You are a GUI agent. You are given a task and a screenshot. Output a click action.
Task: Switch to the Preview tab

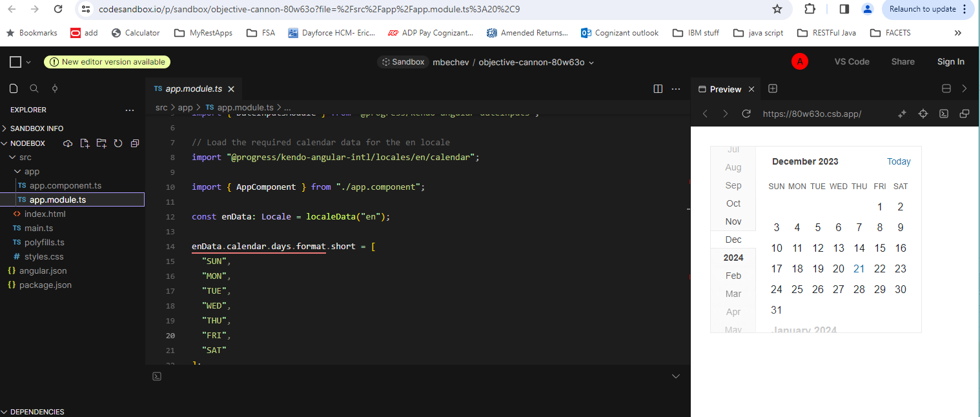click(725, 89)
